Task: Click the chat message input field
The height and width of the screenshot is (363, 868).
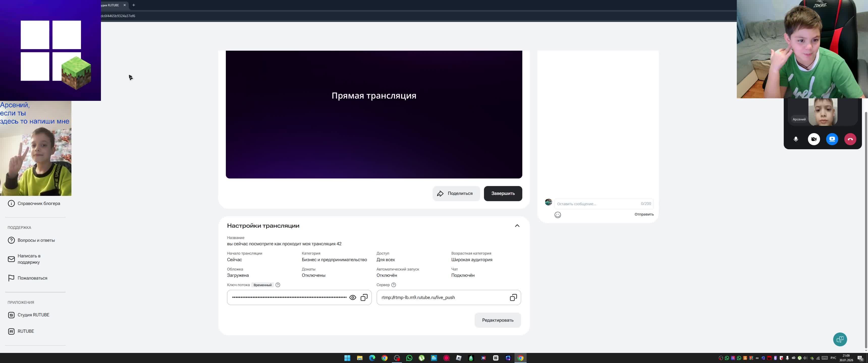Action: (596, 204)
